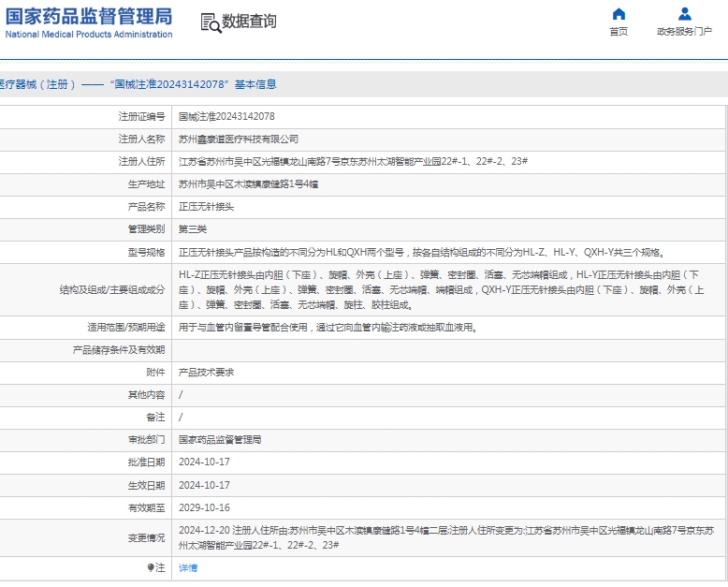The height and width of the screenshot is (587, 728).
Task: Click the 管理类别 row label
Action: tap(146, 229)
